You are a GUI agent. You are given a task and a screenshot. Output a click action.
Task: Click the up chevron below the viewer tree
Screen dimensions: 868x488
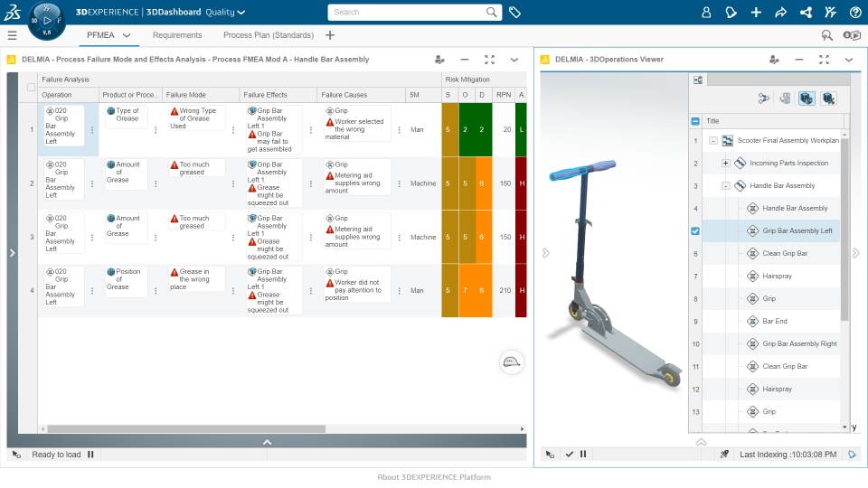pyautogui.click(x=701, y=442)
